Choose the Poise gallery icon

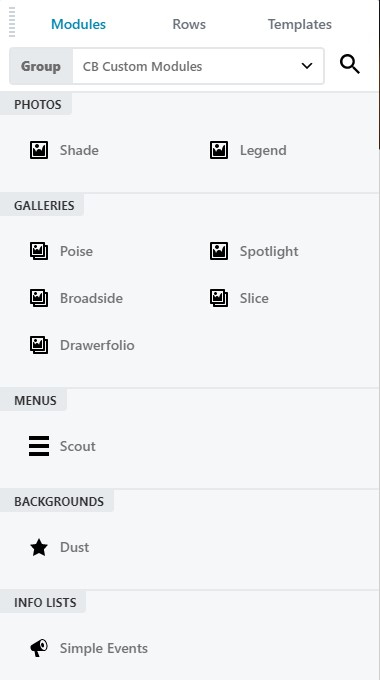point(39,251)
